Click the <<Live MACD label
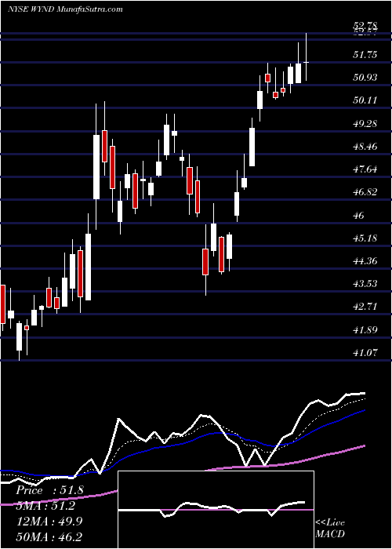 click(330, 528)
